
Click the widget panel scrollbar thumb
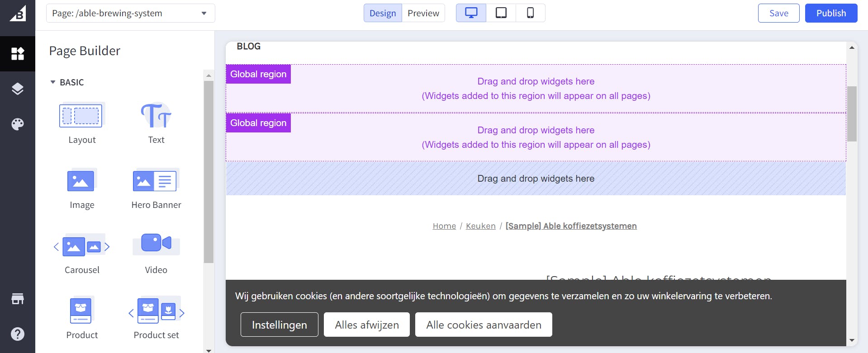click(x=209, y=172)
